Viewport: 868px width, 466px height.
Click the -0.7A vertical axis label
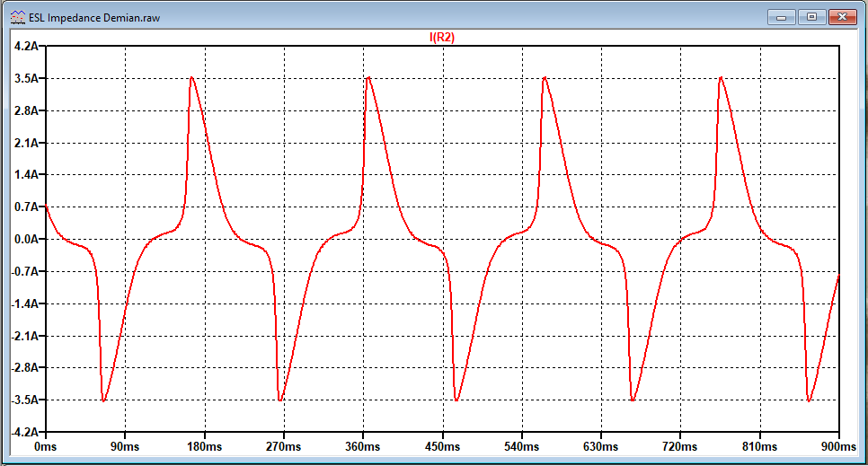coord(25,271)
